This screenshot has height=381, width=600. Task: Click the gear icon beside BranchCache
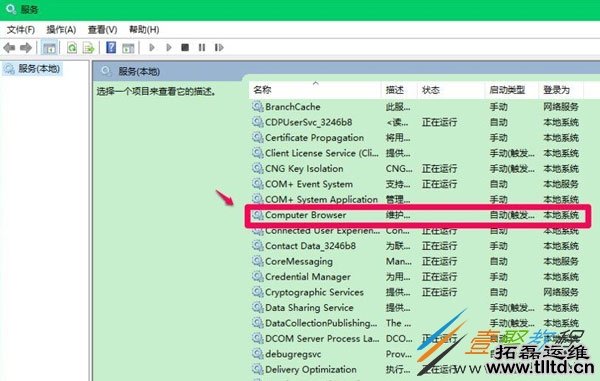[258, 106]
